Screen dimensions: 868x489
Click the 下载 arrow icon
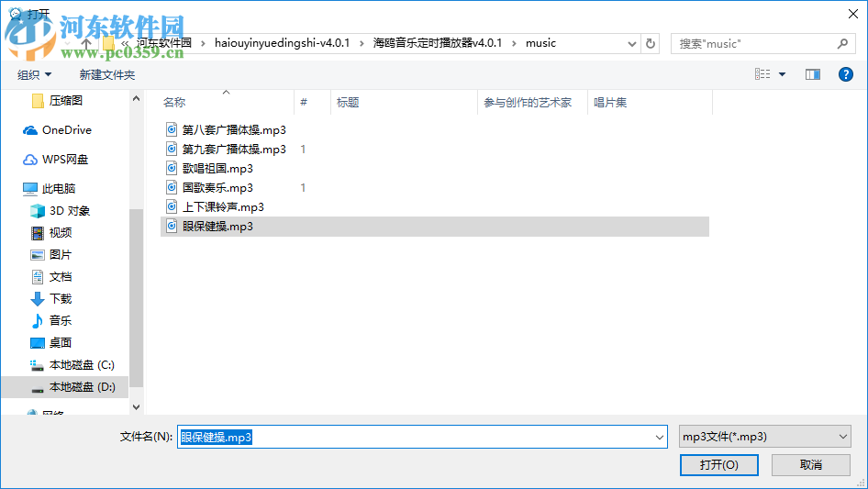coord(37,299)
